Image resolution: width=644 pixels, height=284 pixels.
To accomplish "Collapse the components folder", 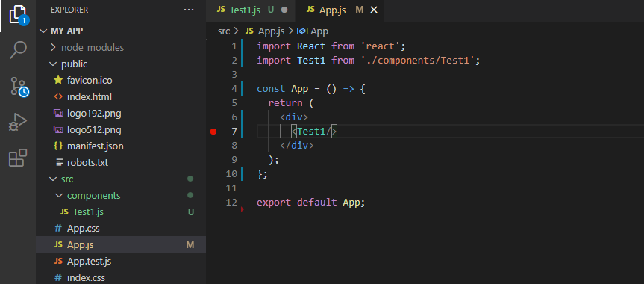I will coord(93,196).
